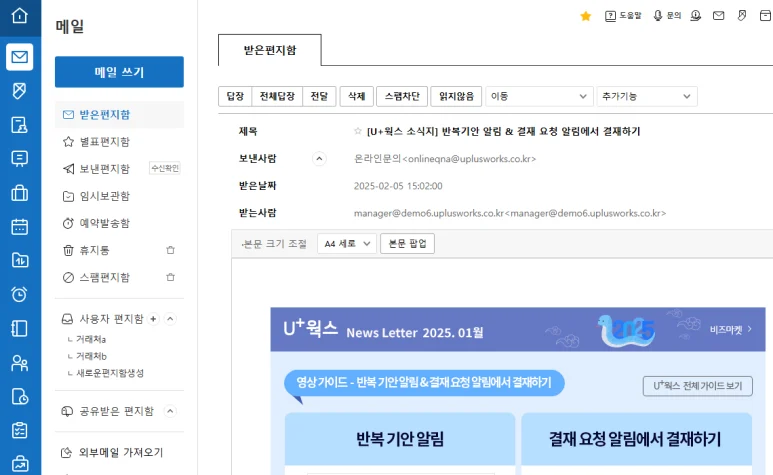The image size is (773, 475).
Task: Open the briefcase icon in left rail
Action: point(19,192)
